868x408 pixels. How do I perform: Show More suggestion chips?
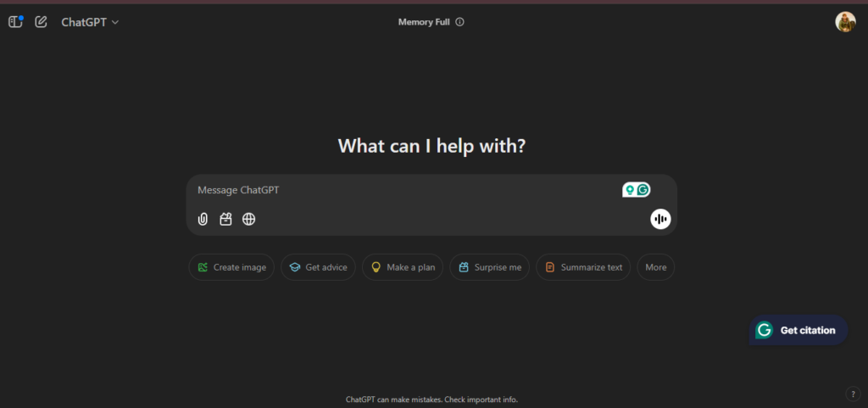coord(655,267)
